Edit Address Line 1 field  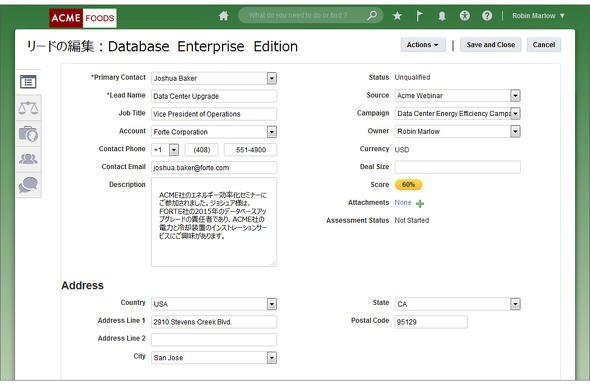click(x=214, y=322)
